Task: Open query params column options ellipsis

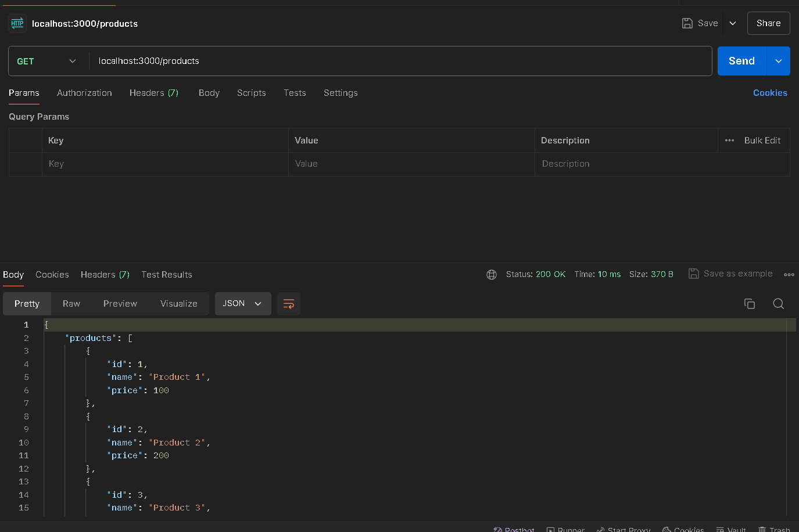Action: [729, 141]
